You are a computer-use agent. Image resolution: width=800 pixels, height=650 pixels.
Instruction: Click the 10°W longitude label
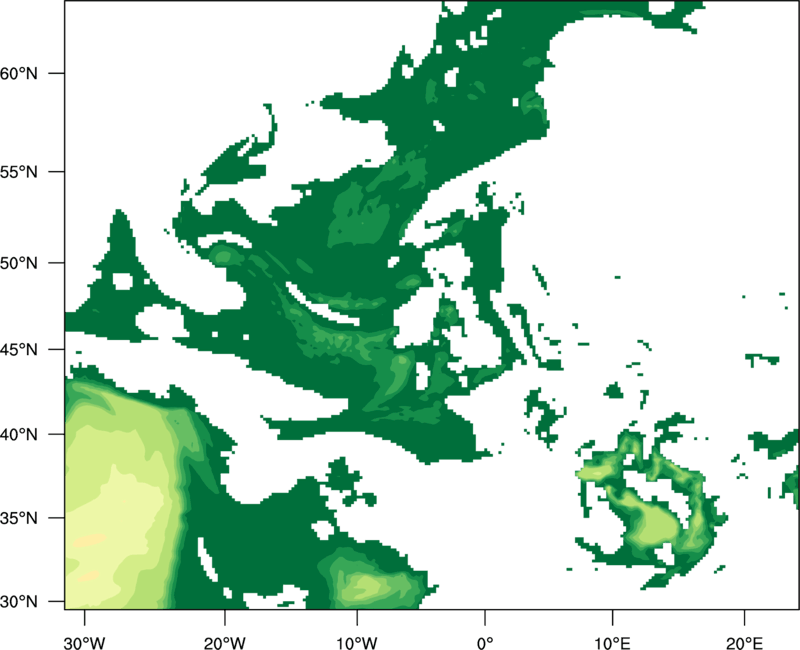point(356,643)
